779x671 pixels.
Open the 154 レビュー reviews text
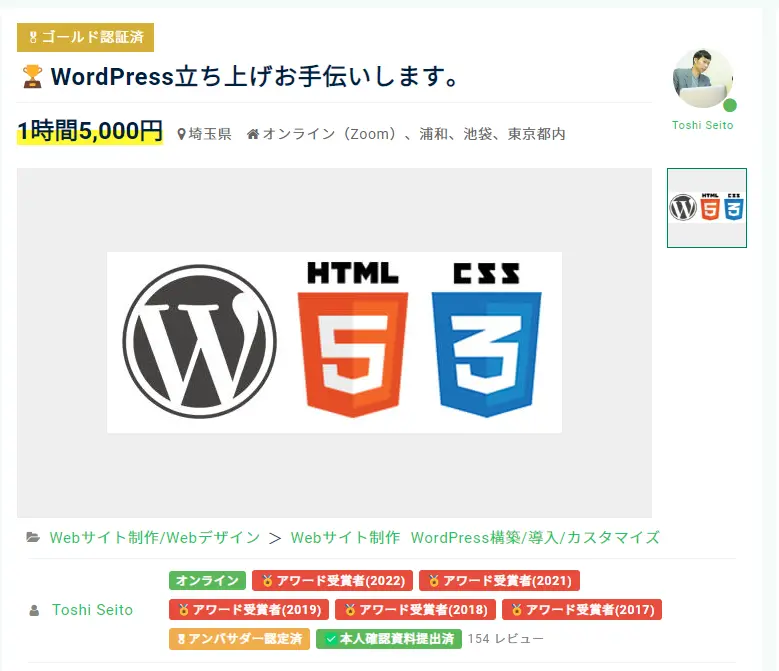505,639
